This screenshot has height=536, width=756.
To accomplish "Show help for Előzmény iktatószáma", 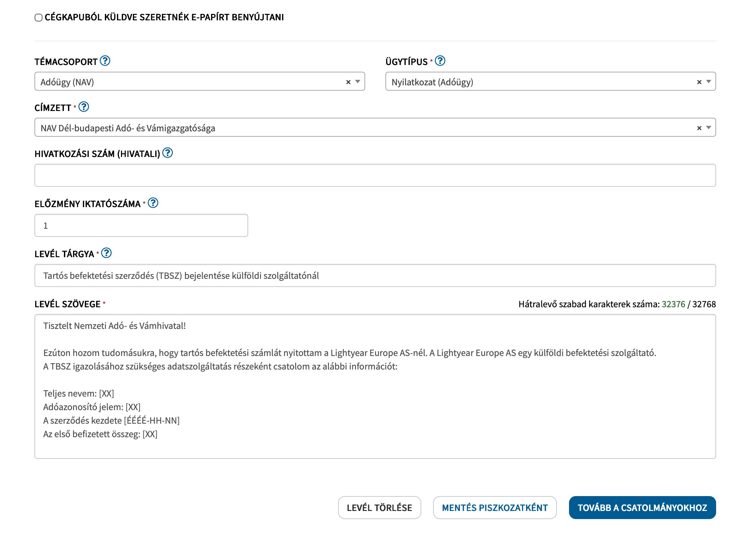I will pyautogui.click(x=153, y=203).
